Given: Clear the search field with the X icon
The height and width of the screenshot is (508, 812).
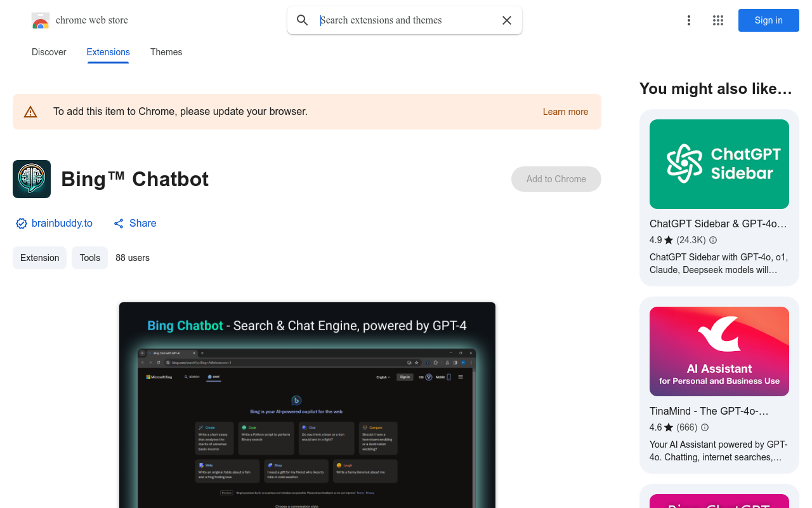Looking at the screenshot, I should point(506,20).
